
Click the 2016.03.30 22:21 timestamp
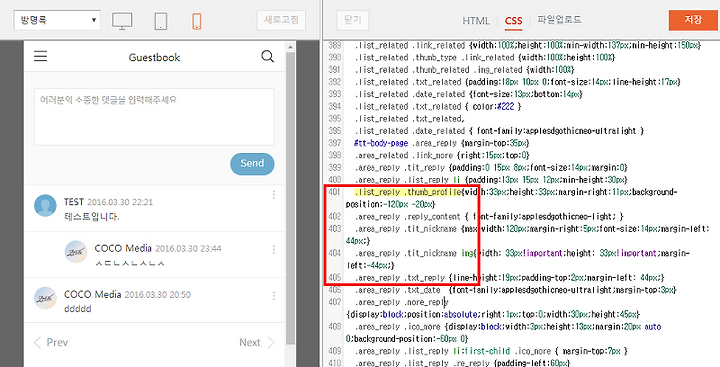pyautogui.click(x=120, y=202)
